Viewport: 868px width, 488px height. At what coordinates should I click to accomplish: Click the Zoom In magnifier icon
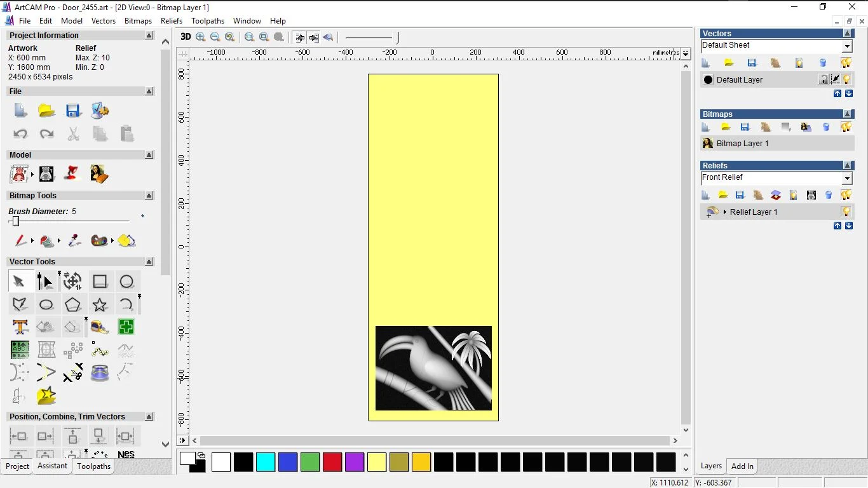(201, 37)
